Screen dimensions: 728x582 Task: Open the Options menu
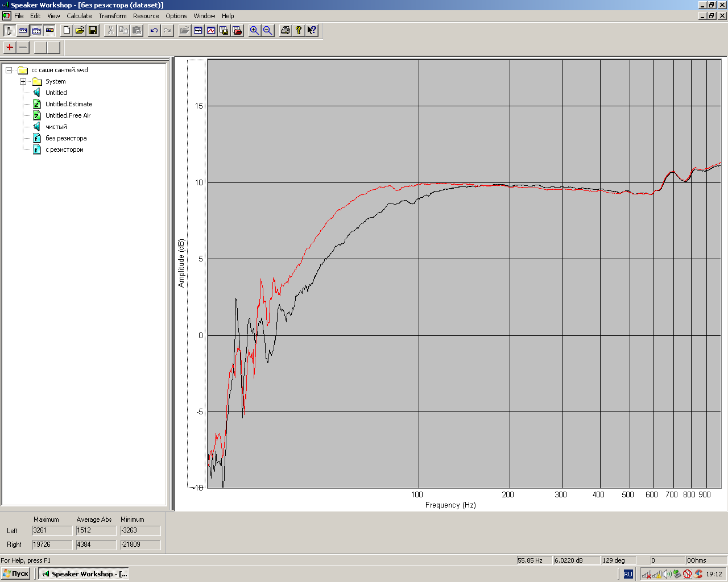(x=176, y=16)
